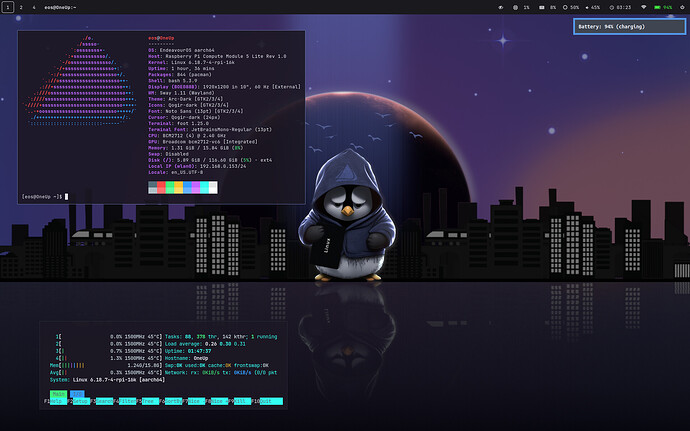Viewport: 690px width, 431px height.
Task: Click the Setup button in htop
Action: point(80,402)
